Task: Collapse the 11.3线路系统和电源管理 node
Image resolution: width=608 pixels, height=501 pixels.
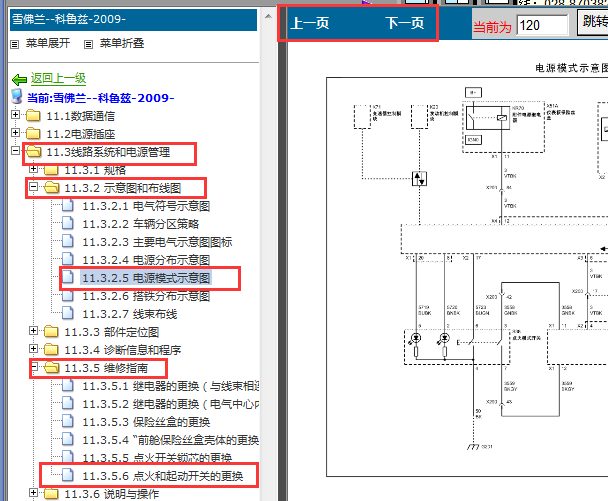Action: (15, 150)
